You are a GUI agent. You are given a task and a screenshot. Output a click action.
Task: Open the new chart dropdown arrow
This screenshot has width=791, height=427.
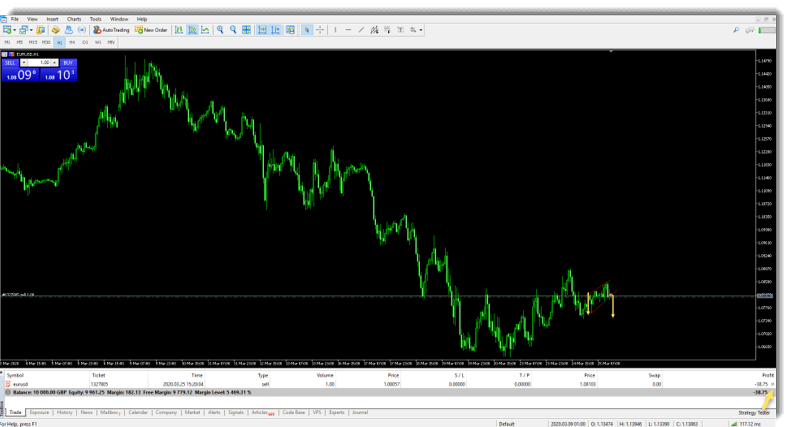coord(14,30)
